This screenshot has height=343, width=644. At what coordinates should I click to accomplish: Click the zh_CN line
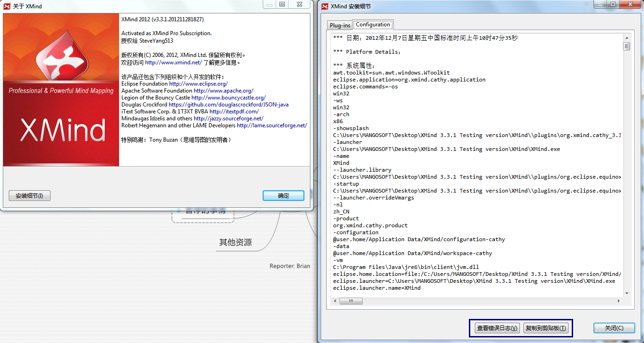point(341,212)
